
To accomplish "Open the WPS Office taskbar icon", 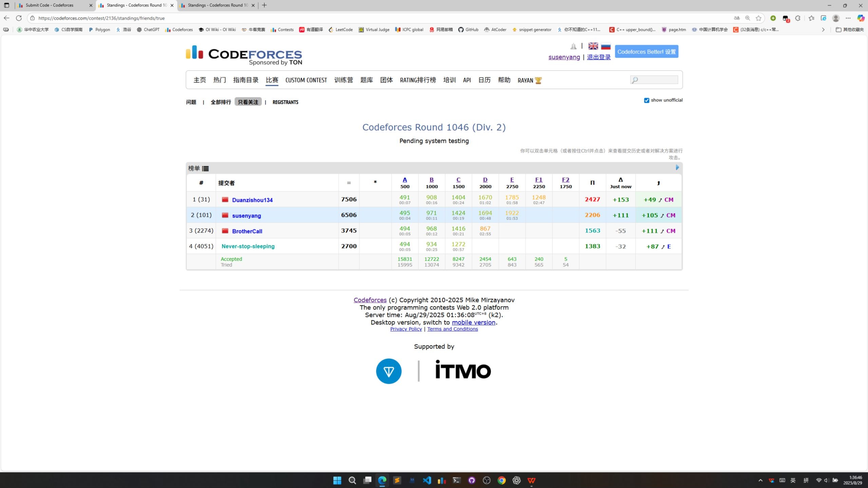I will coord(531,480).
